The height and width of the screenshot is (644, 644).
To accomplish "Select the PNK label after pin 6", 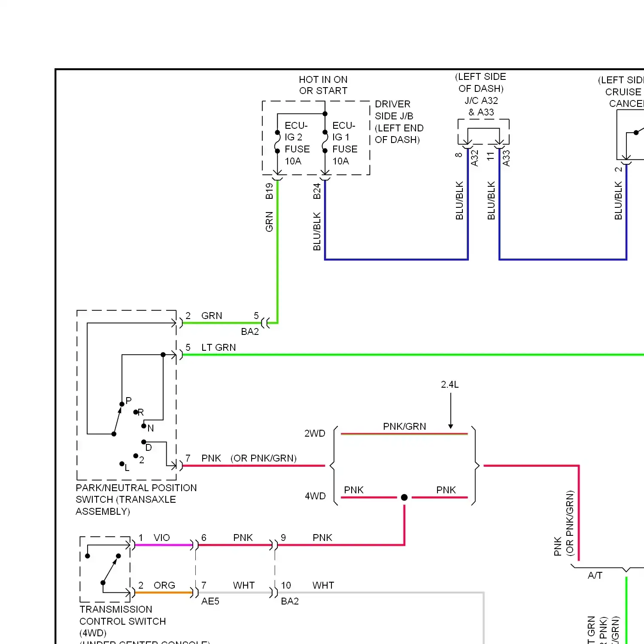I will pyautogui.click(x=243, y=538).
